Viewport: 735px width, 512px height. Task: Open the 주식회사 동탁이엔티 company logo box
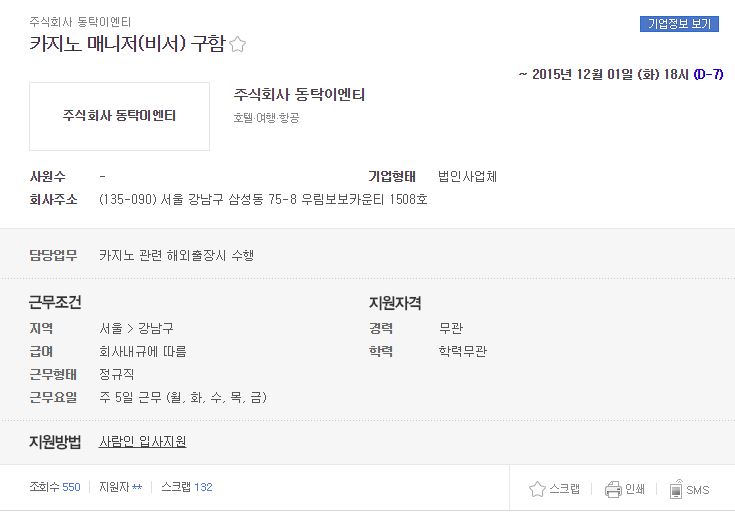click(x=120, y=116)
